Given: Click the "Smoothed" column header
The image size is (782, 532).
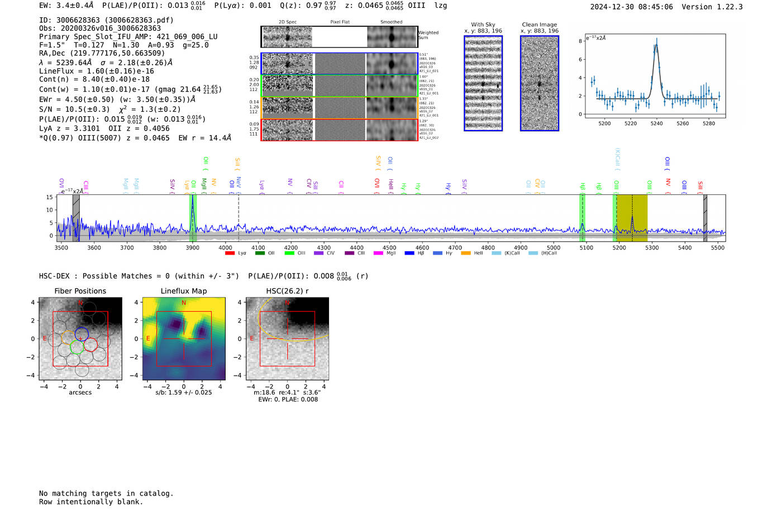Looking at the screenshot, I should point(392,22).
